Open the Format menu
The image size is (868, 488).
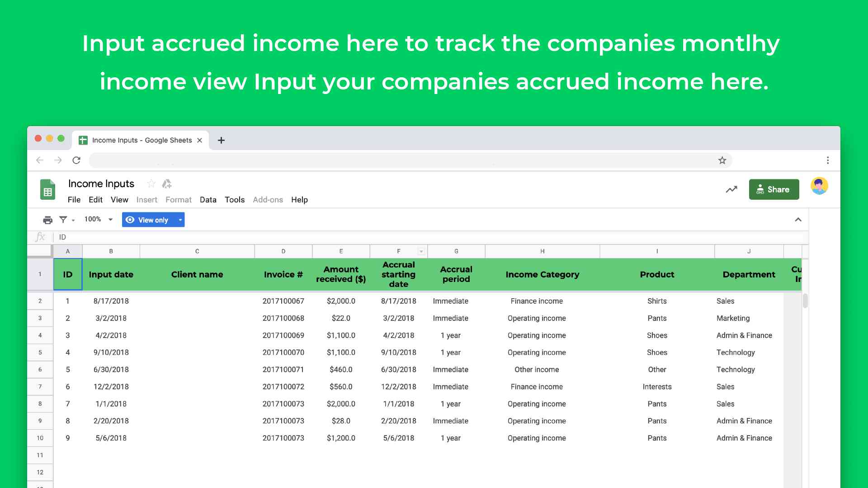click(x=179, y=200)
